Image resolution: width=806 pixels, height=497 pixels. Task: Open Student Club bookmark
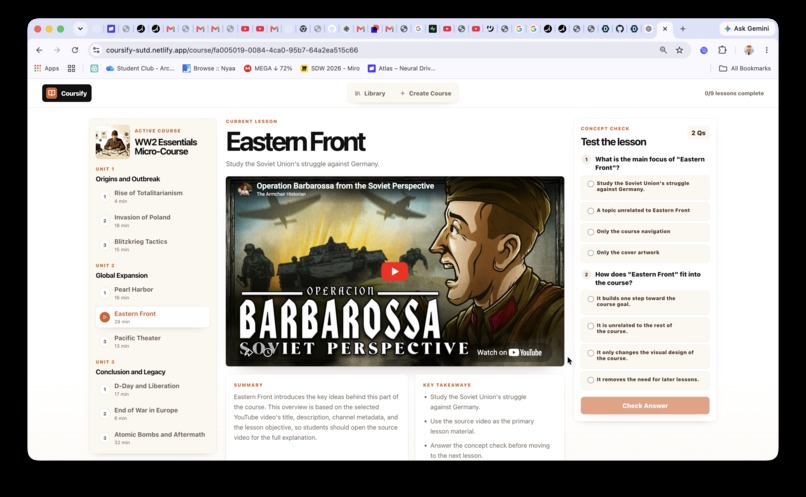[140, 68]
